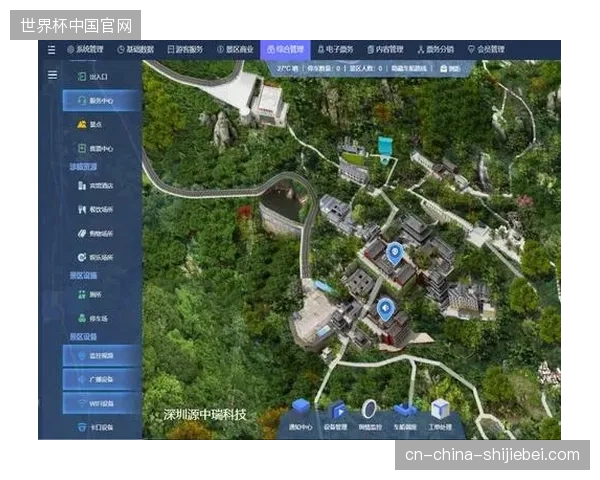Screen dimensions: 600x480
Task: Open the 内容管理 menu
Action: (x=385, y=49)
